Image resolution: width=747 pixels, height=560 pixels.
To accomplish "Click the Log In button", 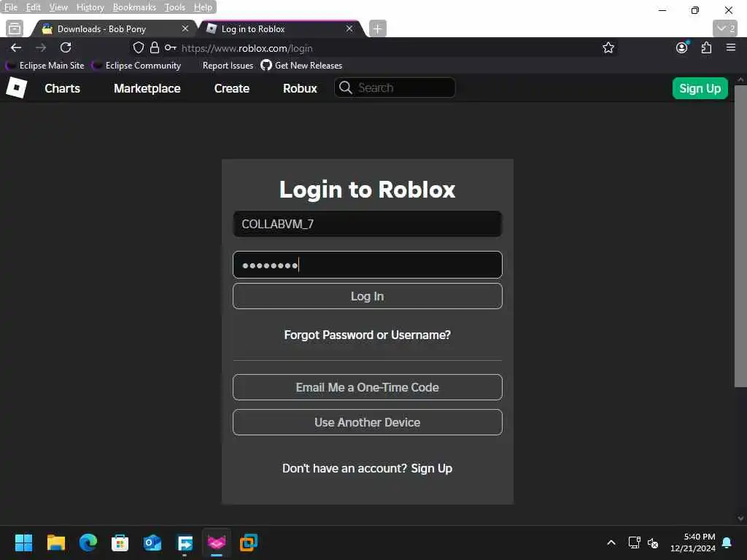I will (368, 296).
